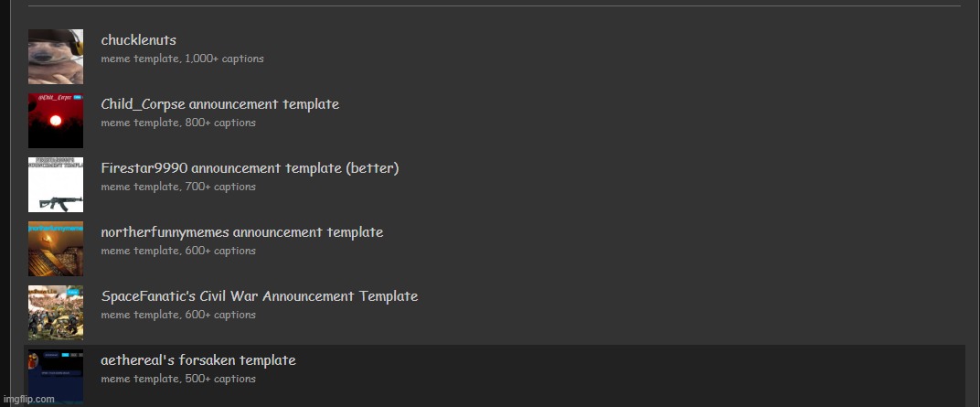Open the northerfunnymemes template thumbnail
This screenshot has width=980, height=407.
coord(56,249)
